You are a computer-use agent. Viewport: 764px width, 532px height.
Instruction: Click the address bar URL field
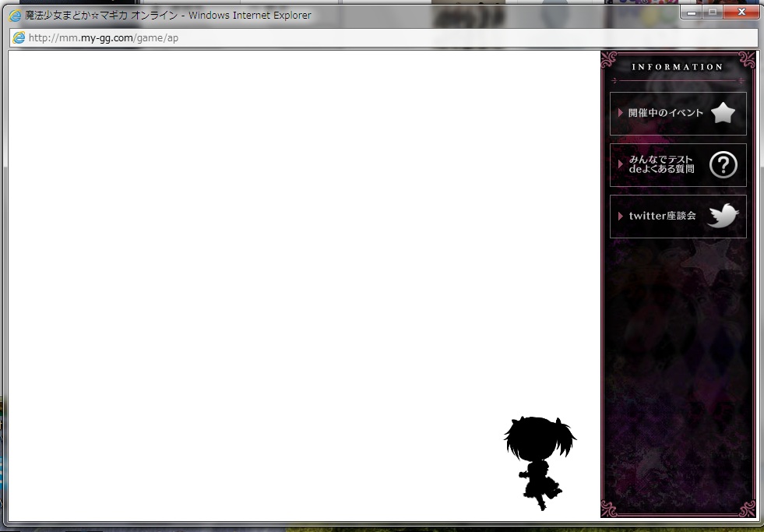tap(382, 37)
